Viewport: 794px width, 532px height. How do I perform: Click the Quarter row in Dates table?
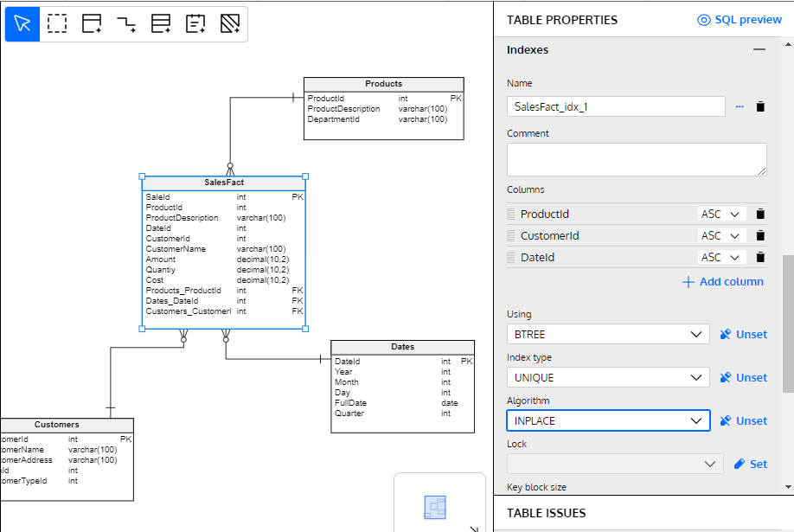click(x=402, y=413)
